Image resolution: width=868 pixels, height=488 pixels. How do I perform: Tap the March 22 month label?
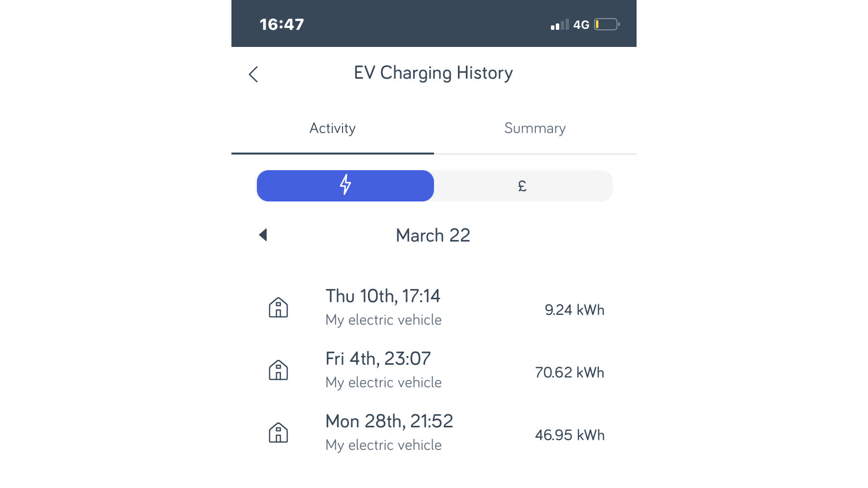point(433,236)
